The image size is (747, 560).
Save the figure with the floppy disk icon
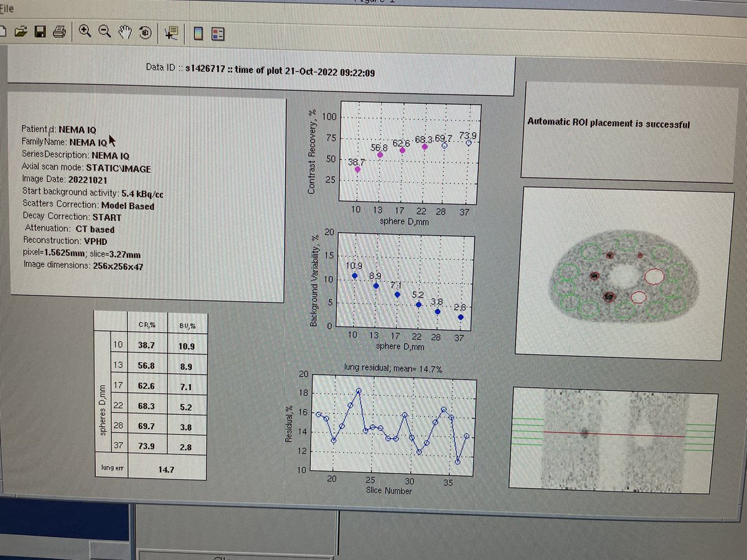click(40, 32)
